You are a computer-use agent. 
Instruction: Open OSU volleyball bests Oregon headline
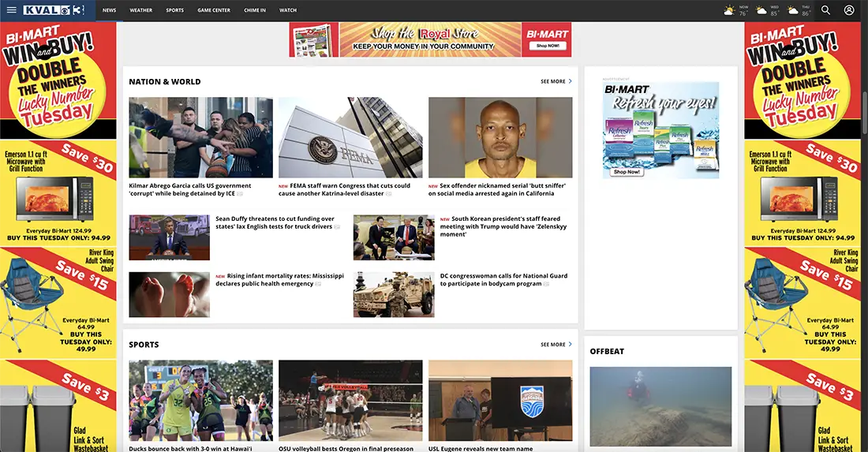click(x=346, y=449)
